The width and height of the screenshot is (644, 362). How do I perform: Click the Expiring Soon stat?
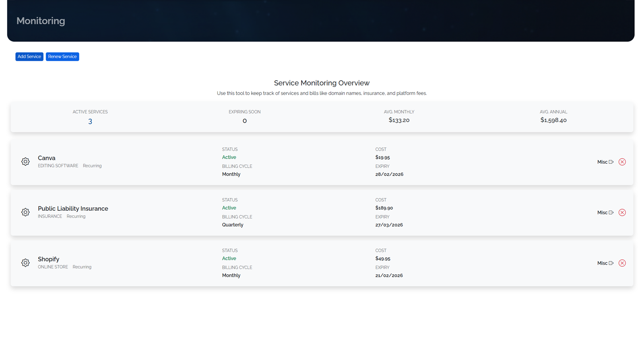pos(244,120)
